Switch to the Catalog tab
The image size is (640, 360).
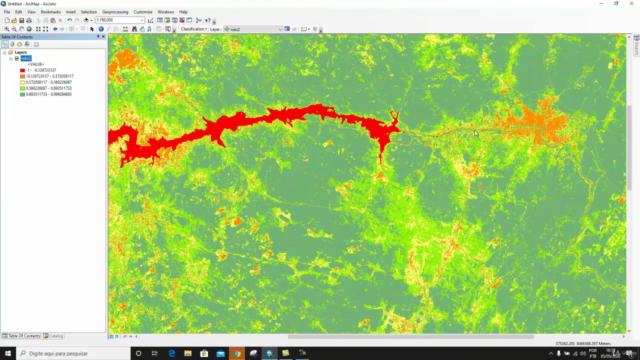coord(53,336)
